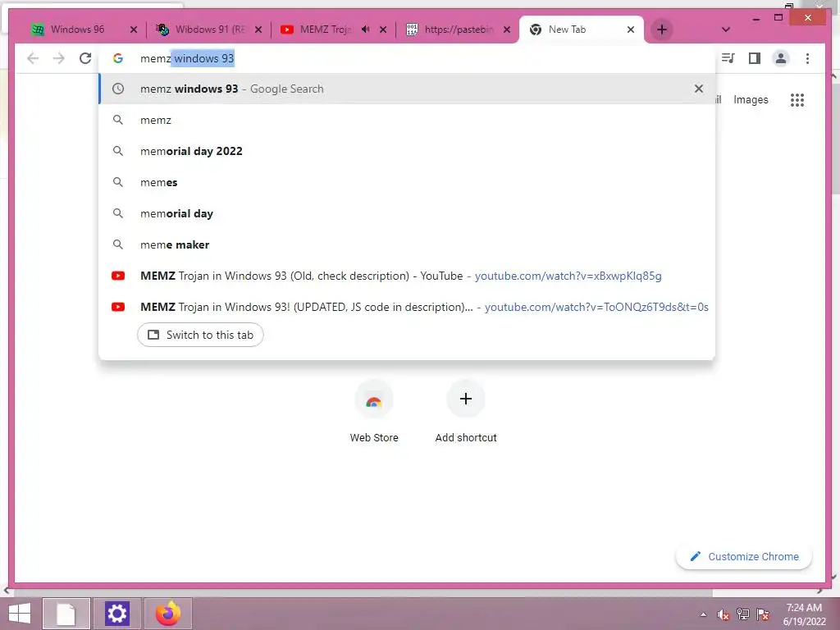Open the Windows Start button
840x630 pixels.
tap(20, 614)
